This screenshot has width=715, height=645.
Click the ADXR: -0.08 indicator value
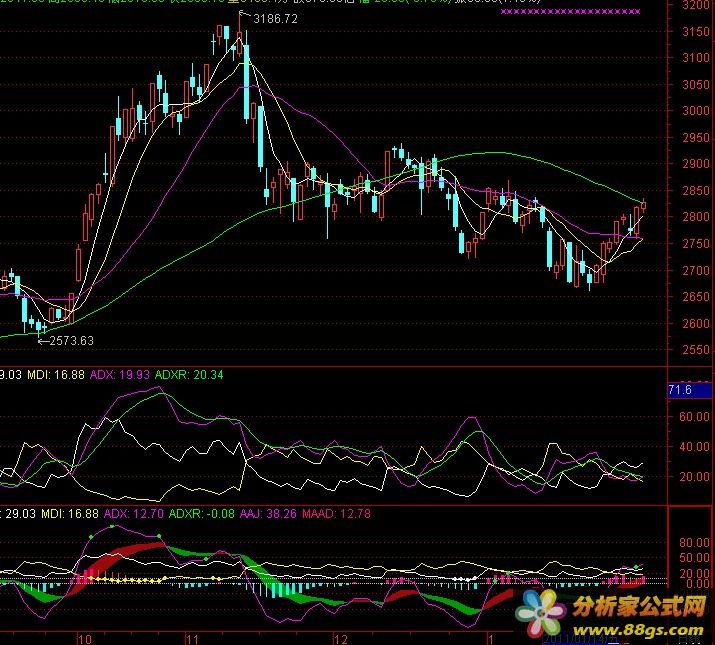(x=202, y=514)
